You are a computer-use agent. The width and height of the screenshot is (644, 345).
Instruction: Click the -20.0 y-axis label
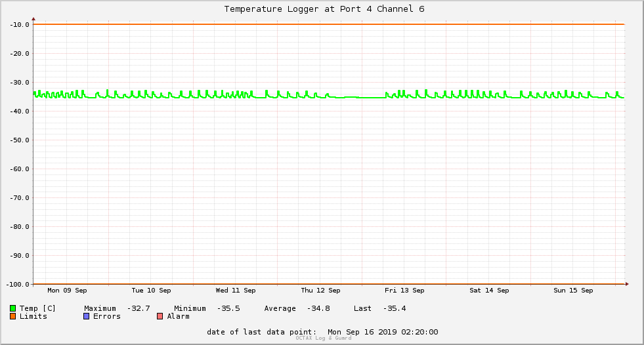tap(19, 53)
